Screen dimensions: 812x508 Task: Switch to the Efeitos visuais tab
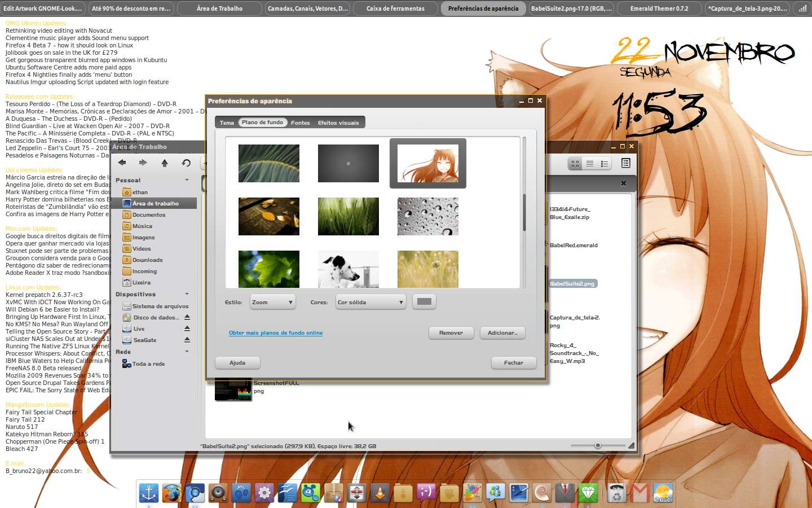point(338,122)
